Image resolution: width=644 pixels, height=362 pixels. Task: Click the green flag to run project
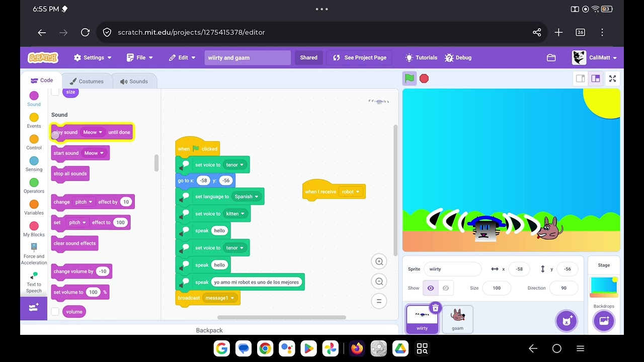coord(410,78)
